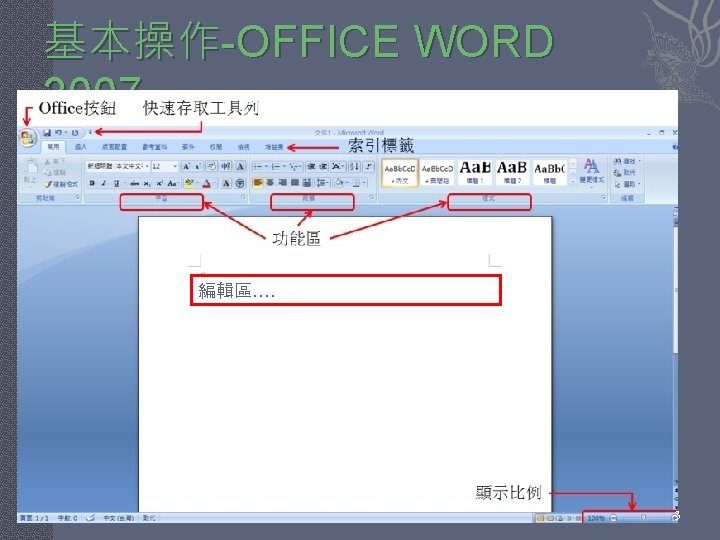The image size is (720, 540).
Task: Select Align Text Right
Action: (282, 183)
